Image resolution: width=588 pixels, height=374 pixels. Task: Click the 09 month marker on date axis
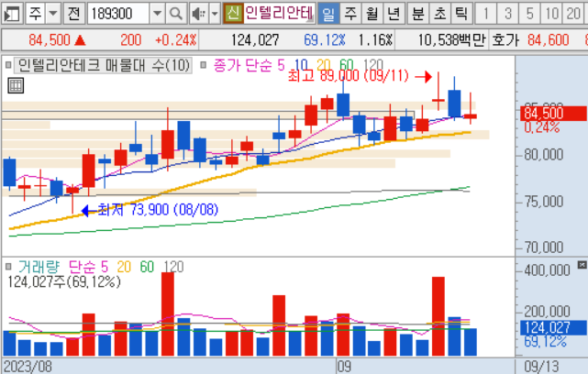[344, 367]
